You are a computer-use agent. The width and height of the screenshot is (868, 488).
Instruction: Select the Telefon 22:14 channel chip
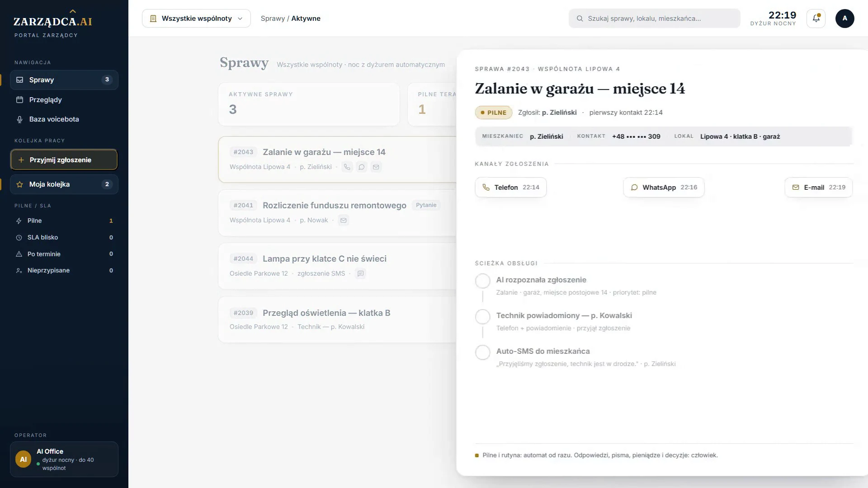(511, 188)
